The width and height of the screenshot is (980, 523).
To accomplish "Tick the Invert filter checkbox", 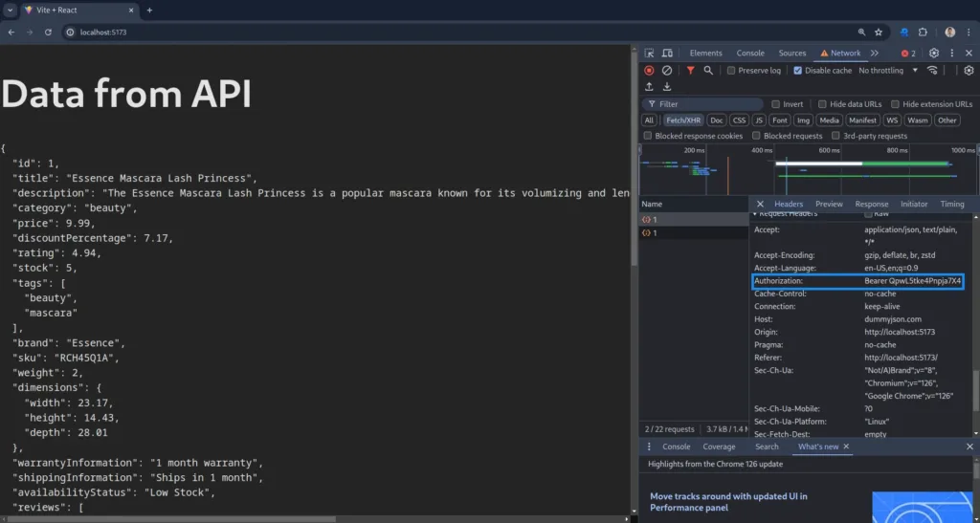I will 775,104.
